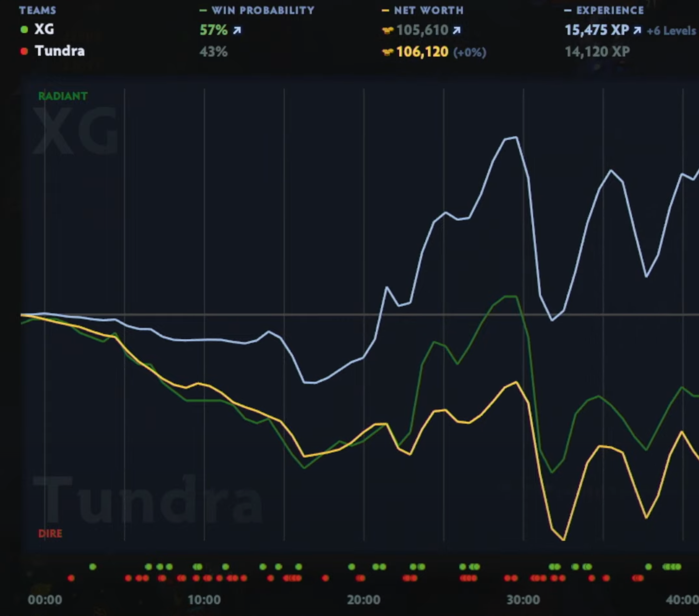Screen dimensions: 699x616
Task: Click the arrow icon after 15,475 XP
Action: coord(637,30)
